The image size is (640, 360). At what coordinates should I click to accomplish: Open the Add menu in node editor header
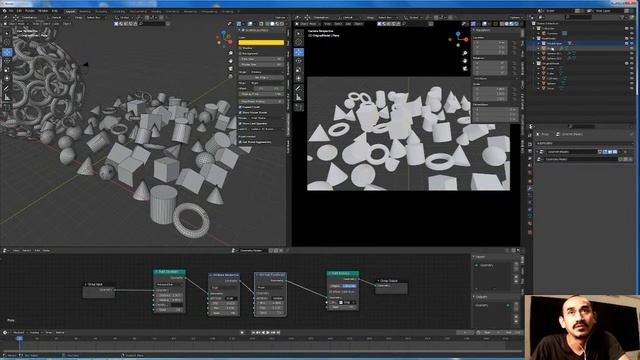(x=37, y=251)
